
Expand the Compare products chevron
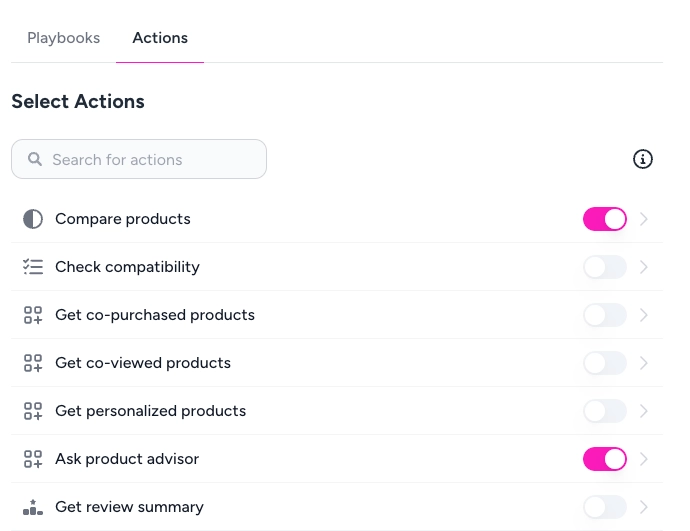click(x=644, y=219)
